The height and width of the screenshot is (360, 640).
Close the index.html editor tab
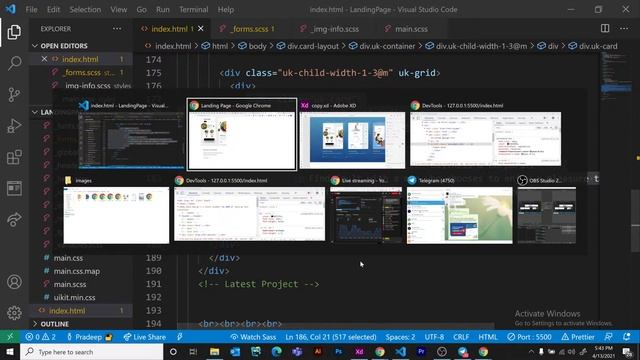[x=200, y=29]
